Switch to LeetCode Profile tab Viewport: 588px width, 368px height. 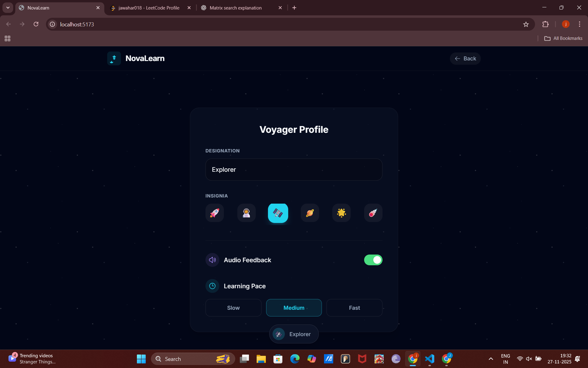[149, 8]
